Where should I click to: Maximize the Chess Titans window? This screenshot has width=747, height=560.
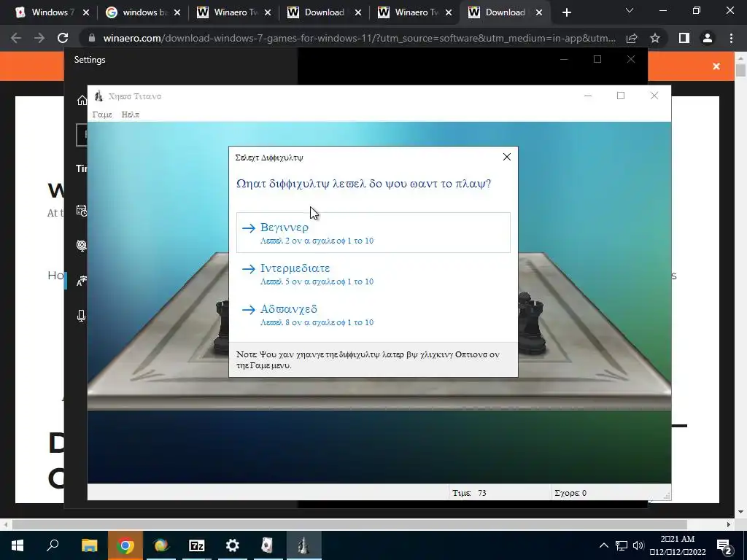(621, 96)
